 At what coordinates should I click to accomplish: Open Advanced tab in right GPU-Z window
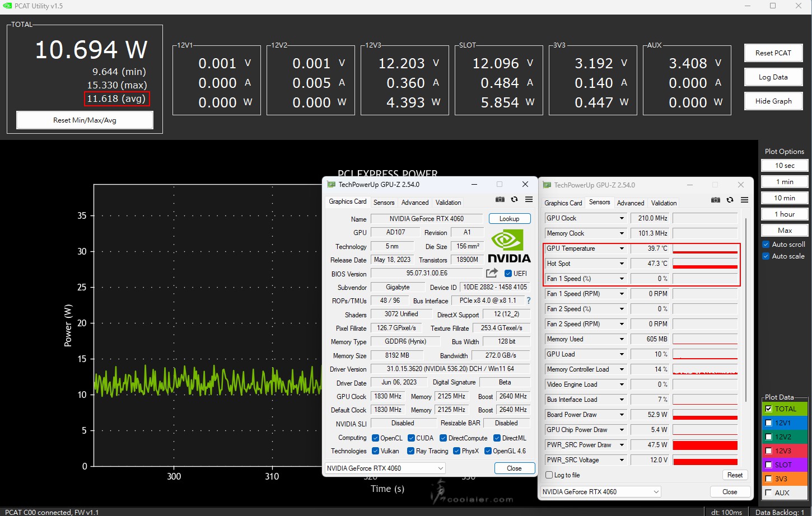click(x=631, y=203)
